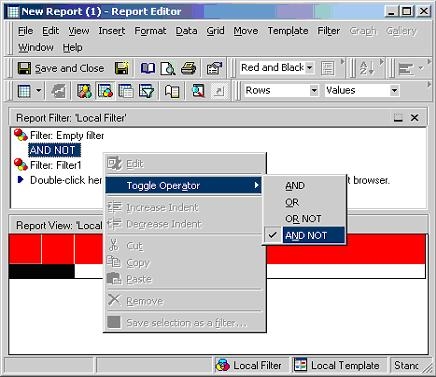Open the Rows dropdown
The width and height of the screenshot is (436, 377).
[314, 90]
